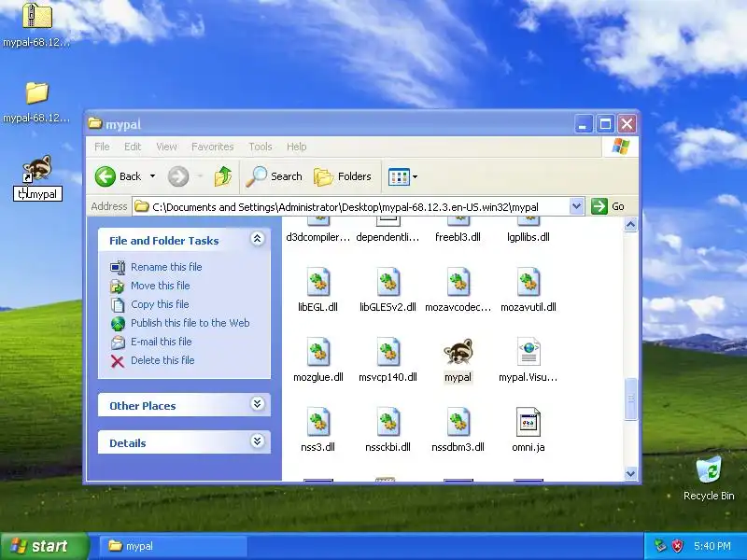Open the Back history dropdown arrow

152,176
